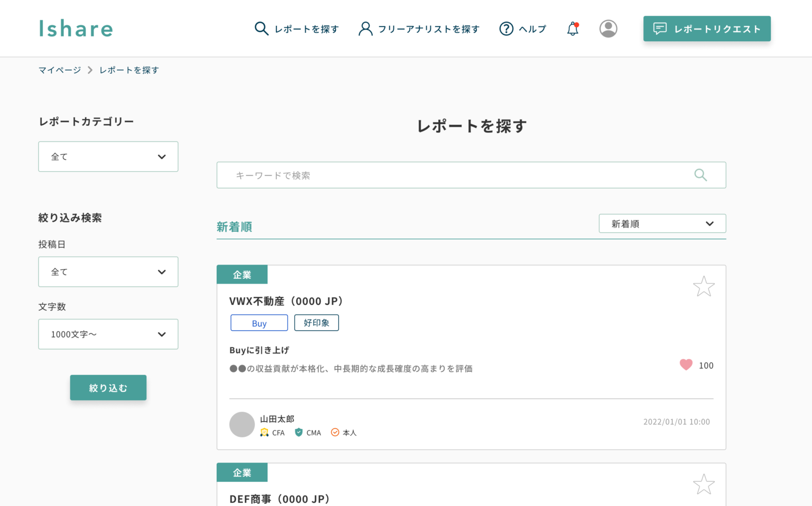Viewport: 812px width, 506px height.
Task: Click the 本人 verification icon
Action: [335, 432]
